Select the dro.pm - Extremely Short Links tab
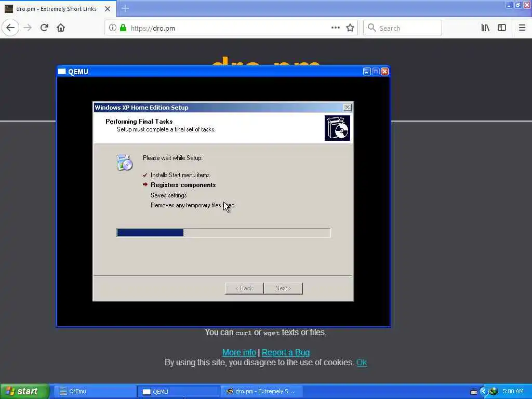The height and width of the screenshot is (399, 532). [58, 9]
